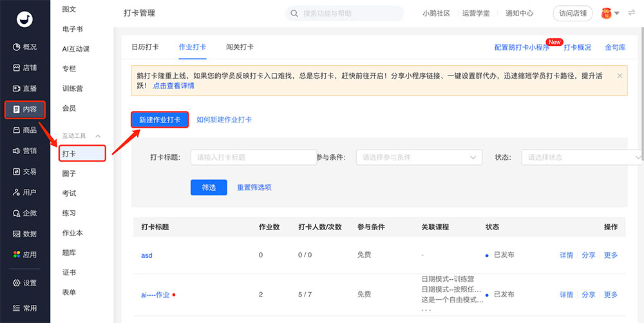
Task: Collapse the 互动工具 section
Action: pyautogui.click(x=99, y=136)
